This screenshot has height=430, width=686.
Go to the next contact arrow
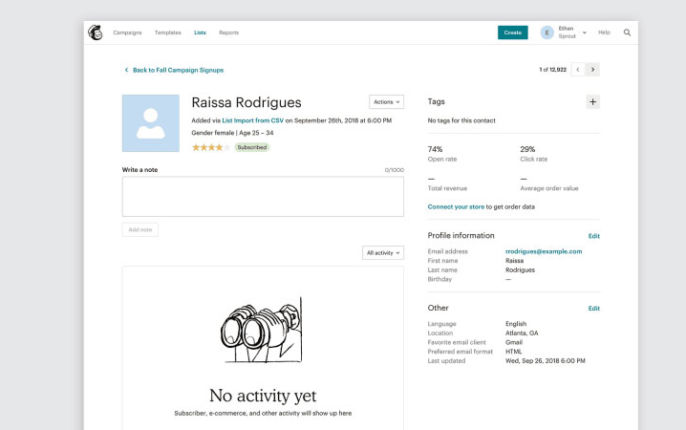click(593, 70)
